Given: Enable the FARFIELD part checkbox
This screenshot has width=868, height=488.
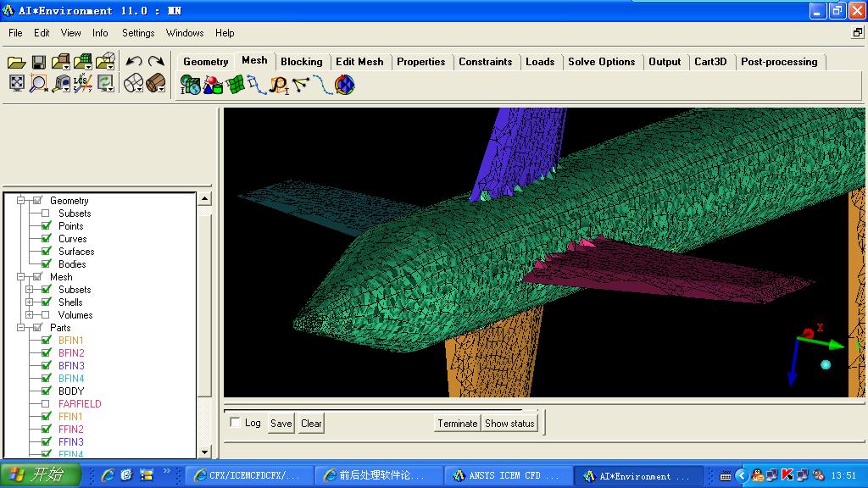Looking at the screenshot, I should (46, 404).
